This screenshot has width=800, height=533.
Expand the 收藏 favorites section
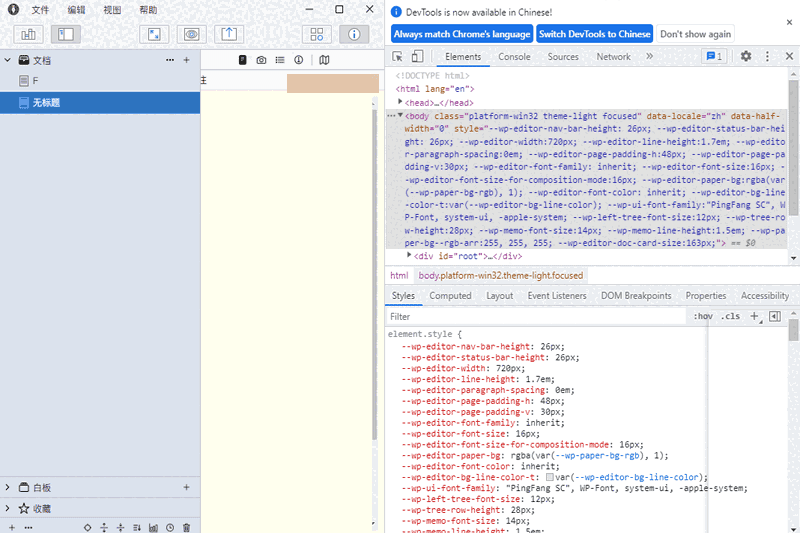pos(8,508)
